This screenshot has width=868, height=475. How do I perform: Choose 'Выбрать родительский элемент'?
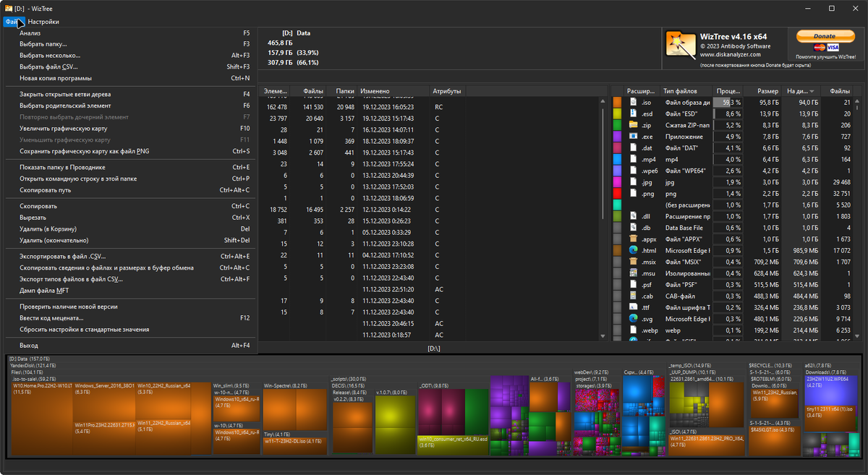[x=131, y=106]
